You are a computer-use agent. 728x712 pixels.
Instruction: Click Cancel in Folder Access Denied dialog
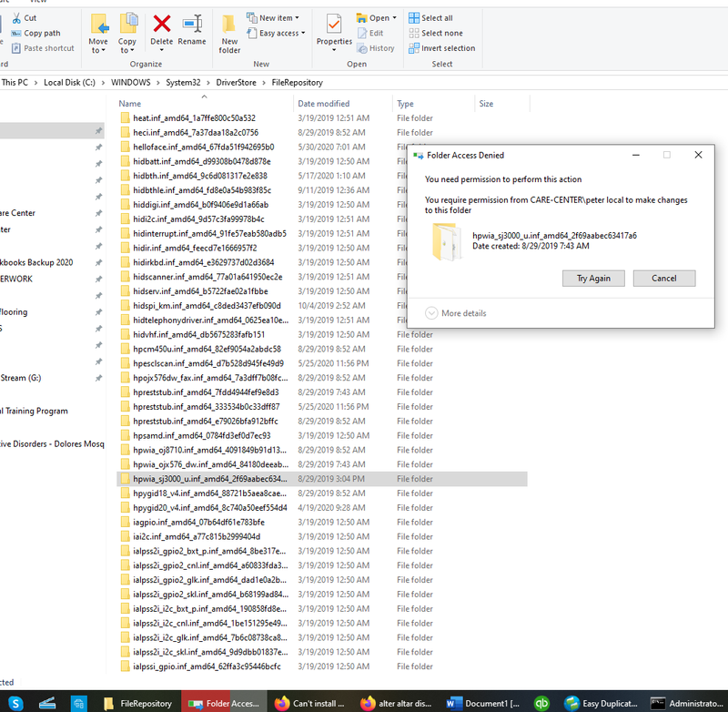click(x=664, y=278)
